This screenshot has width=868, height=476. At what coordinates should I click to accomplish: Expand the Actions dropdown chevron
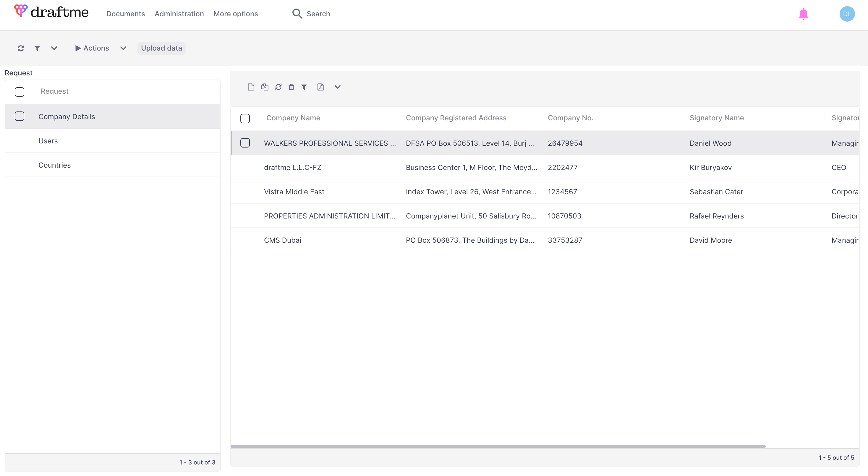(123, 48)
